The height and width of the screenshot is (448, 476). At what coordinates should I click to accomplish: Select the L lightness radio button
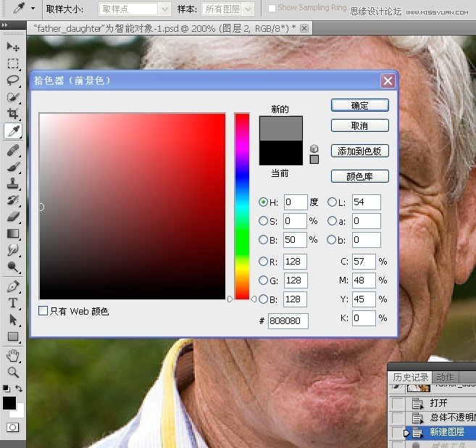point(332,202)
